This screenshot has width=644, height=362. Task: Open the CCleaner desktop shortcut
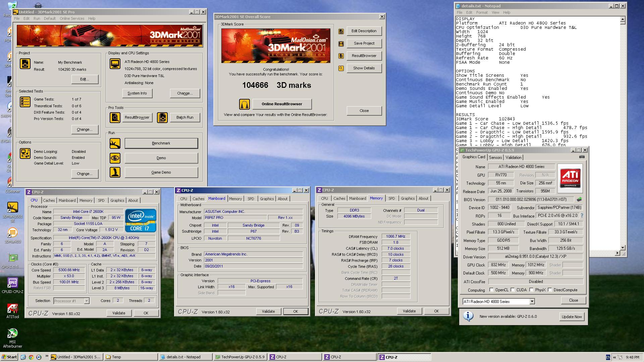click(x=12, y=185)
